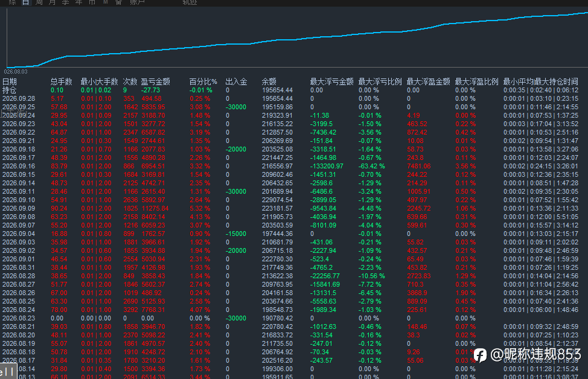This screenshot has width=588, height=379.
Task: Sort by the 余额 column header
Action: point(269,81)
